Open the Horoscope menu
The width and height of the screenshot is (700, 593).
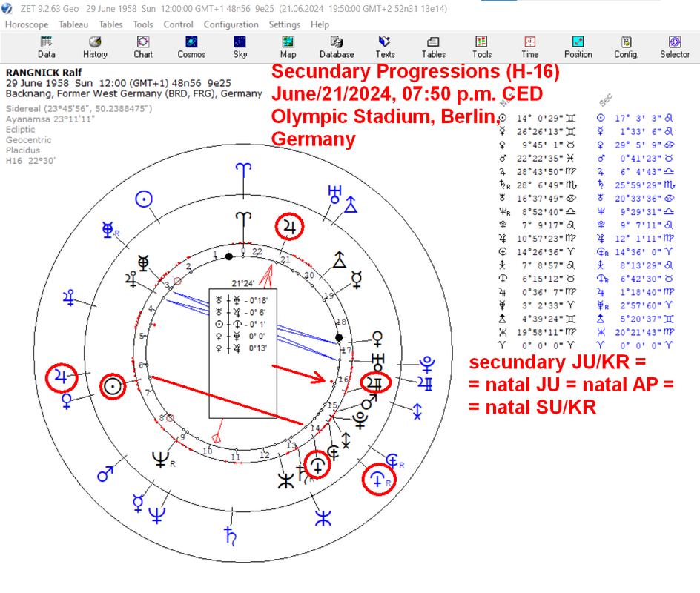click(27, 24)
